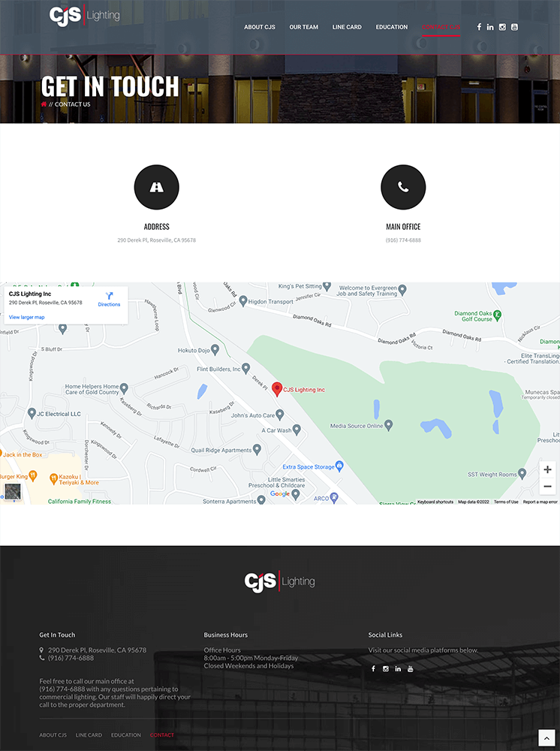Click the map Directions arrow icon
This screenshot has width=560, height=751.
click(109, 296)
